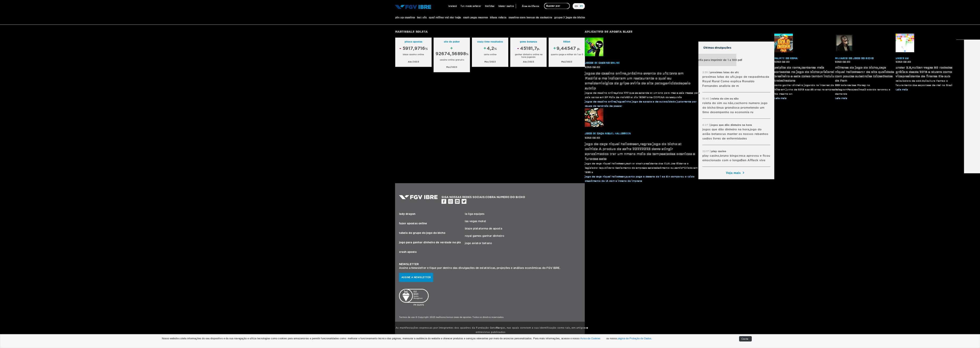
Task: Open 'lady dragon' footer link
Action: tap(407, 214)
